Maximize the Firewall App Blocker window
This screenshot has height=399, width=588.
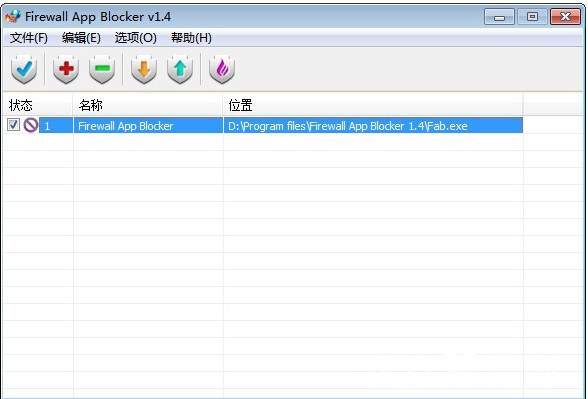click(x=532, y=17)
